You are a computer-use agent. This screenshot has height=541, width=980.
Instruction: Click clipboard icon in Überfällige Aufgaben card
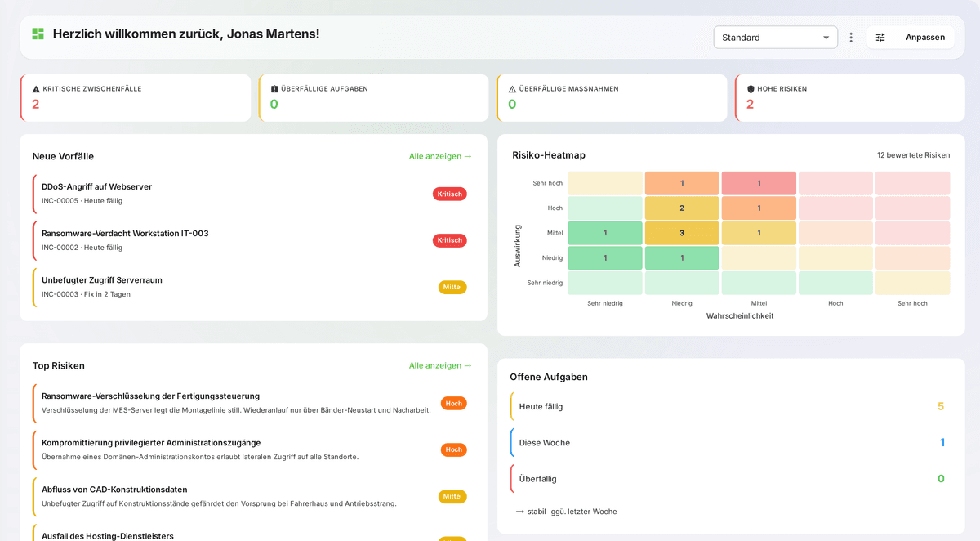pyautogui.click(x=274, y=89)
